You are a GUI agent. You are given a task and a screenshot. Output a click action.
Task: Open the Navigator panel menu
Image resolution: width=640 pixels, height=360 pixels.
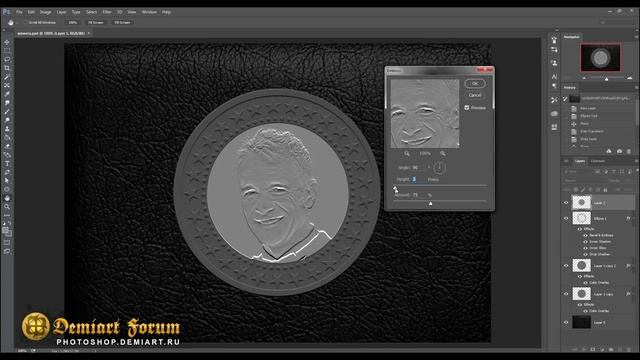(x=636, y=37)
